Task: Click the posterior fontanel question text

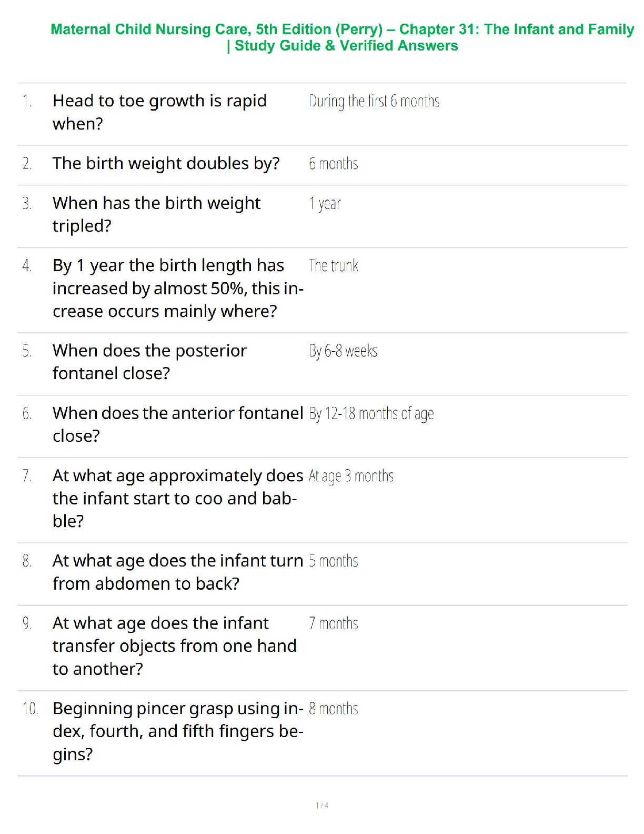Action: 149,362
